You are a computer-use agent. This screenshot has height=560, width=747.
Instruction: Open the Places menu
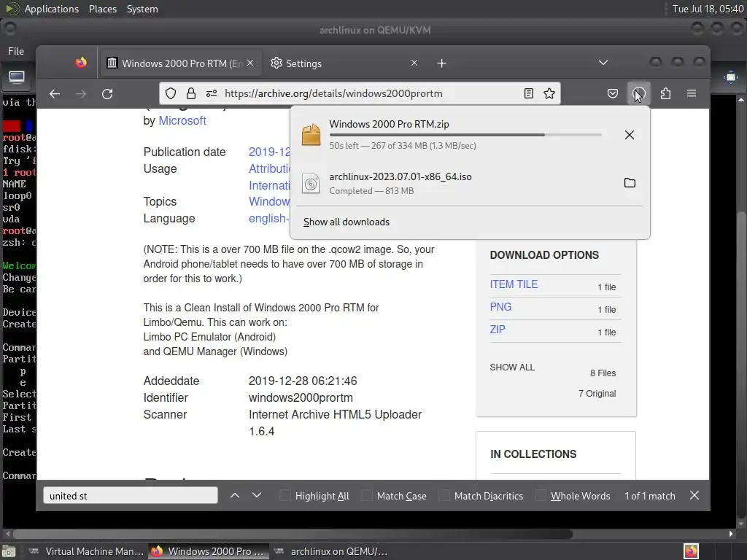(102, 9)
